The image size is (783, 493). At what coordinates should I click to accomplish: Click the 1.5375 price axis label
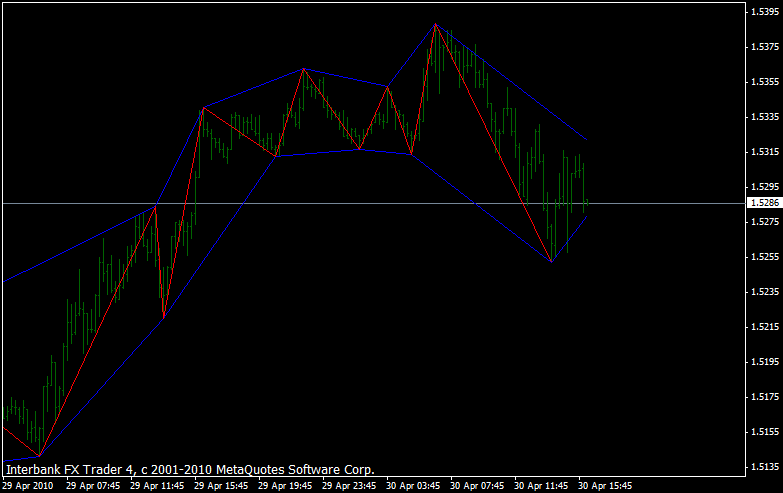[x=765, y=46]
